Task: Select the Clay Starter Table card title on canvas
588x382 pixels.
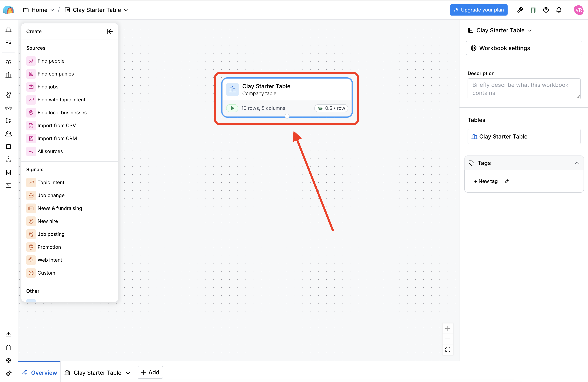Action: pos(266,86)
